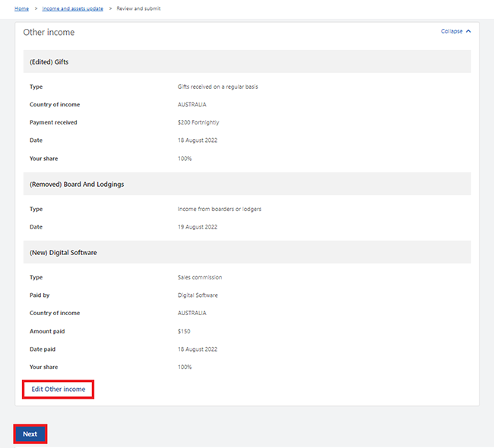Click the 'Date paid' label
This screenshot has width=494, height=448.
pos(43,349)
